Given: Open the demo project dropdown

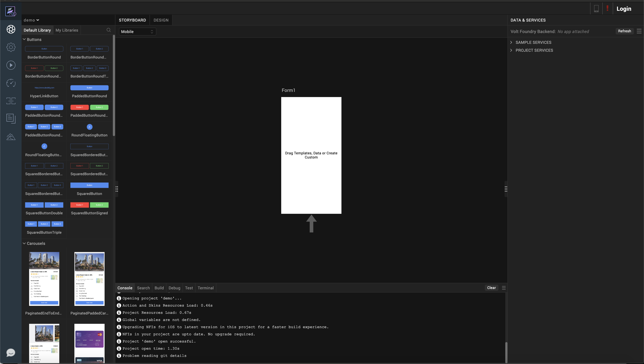Looking at the screenshot, I should (x=31, y=20).
